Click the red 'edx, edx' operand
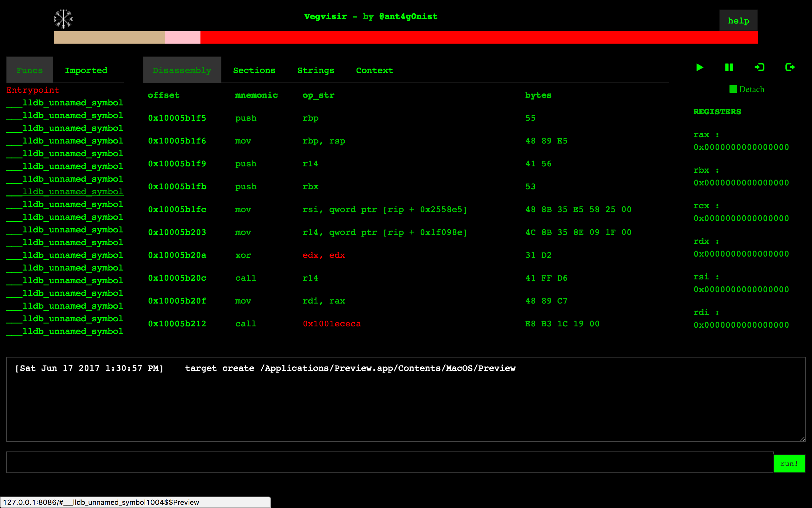 click(324, 255)
